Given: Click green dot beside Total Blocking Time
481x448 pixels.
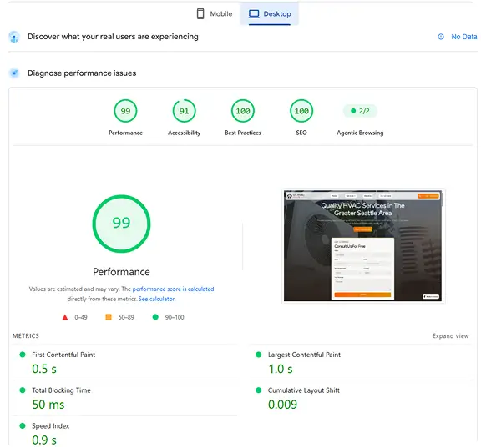Looking at the screenshot, I should tap(23, 390).
